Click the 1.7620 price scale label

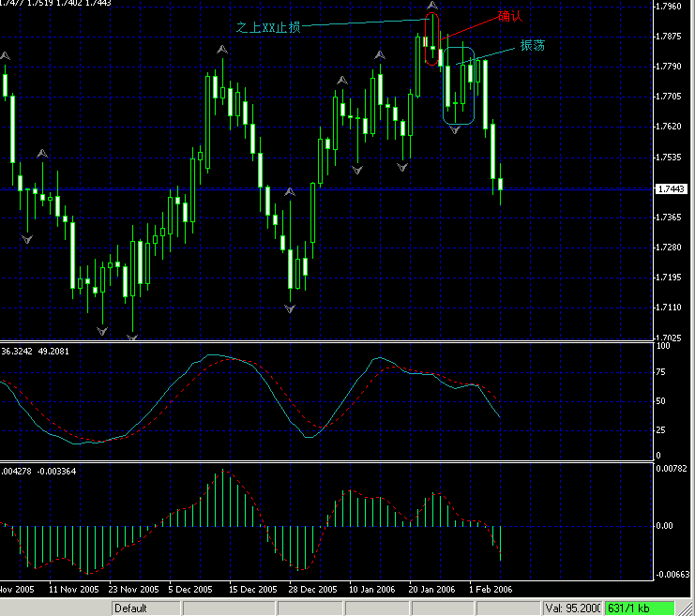(x=668, y=127)
